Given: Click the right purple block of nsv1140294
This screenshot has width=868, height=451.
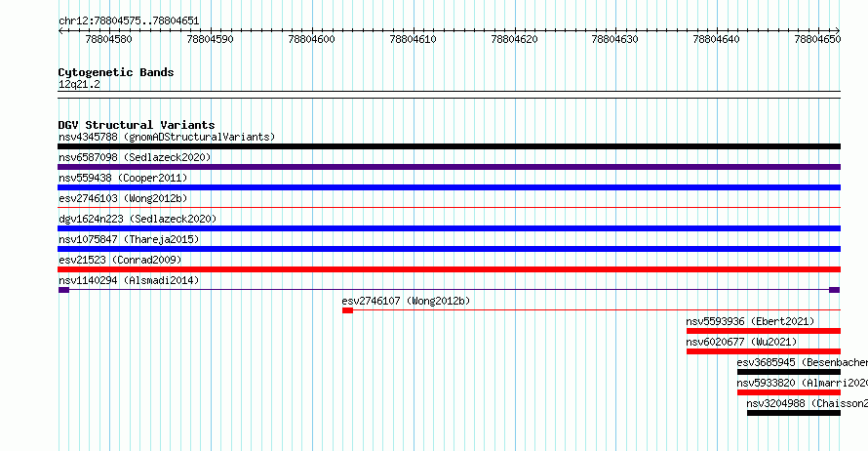Looking at the screenshot, I should click(x=834, y=290).
